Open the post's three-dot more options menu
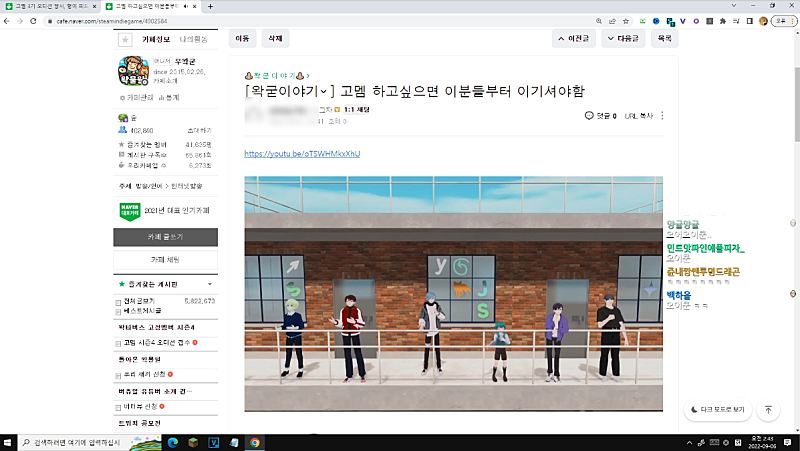800x451 pixels. (x=662, y=116)
